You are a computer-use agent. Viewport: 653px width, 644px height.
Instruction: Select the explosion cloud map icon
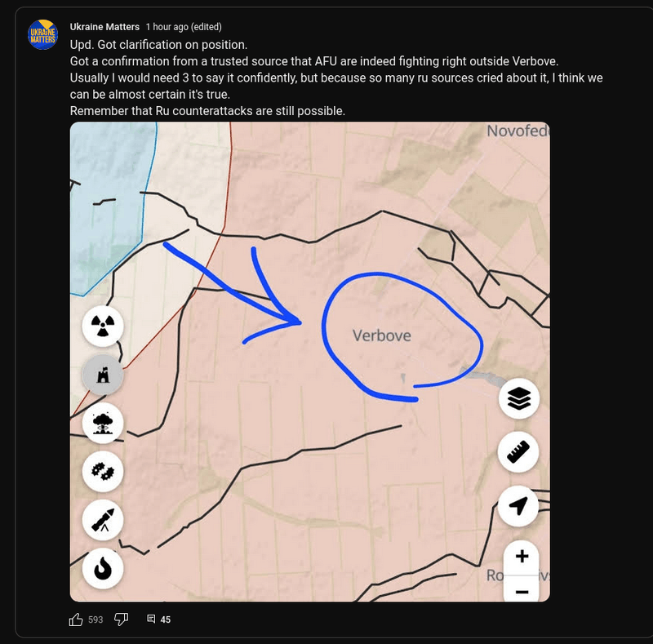(x=103, y=424)
